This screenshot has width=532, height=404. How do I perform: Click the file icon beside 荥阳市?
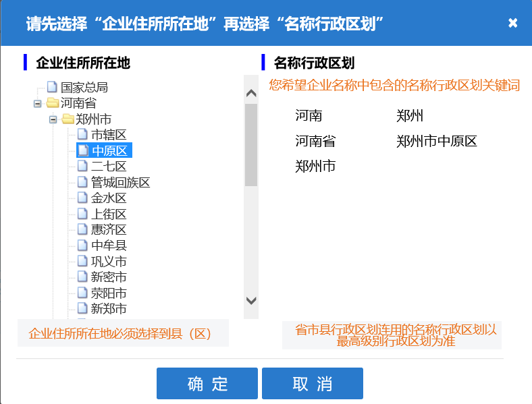tap(82, 293)
